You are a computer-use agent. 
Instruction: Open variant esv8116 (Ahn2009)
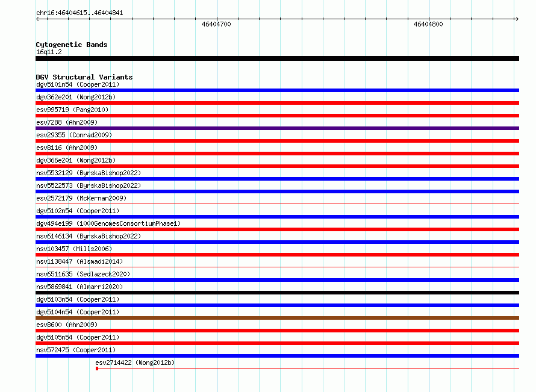67,148
